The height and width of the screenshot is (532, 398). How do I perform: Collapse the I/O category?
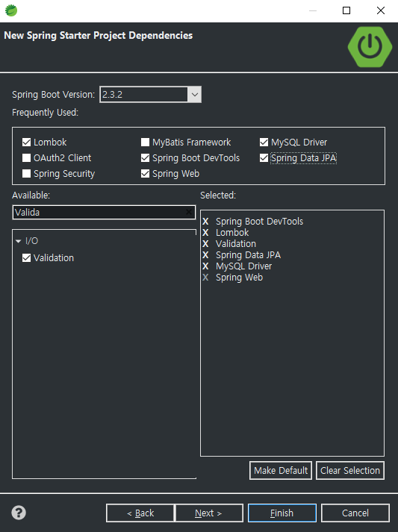tap(19, 241)
